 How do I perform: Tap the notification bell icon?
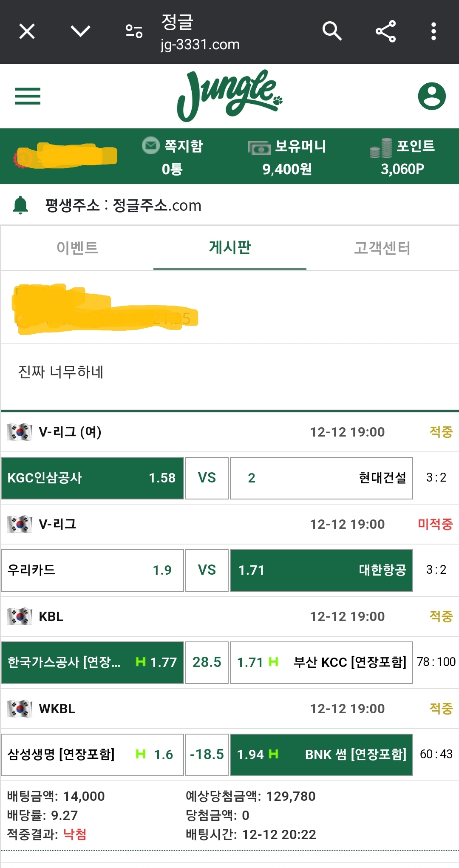coord(20,205)
